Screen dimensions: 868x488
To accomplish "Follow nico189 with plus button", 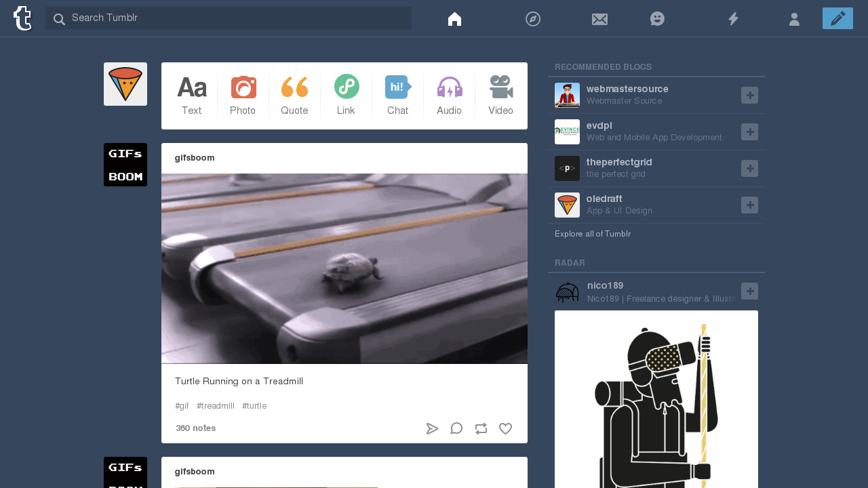I will [749, 291].
